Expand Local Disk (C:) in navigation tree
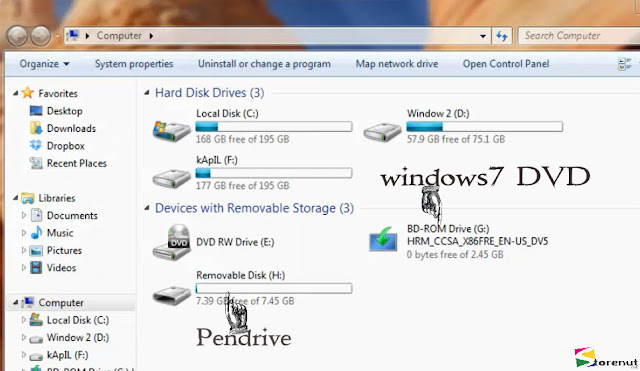This screenshot has height=371, width=640. pyautogui.click(x=24, y=320)
